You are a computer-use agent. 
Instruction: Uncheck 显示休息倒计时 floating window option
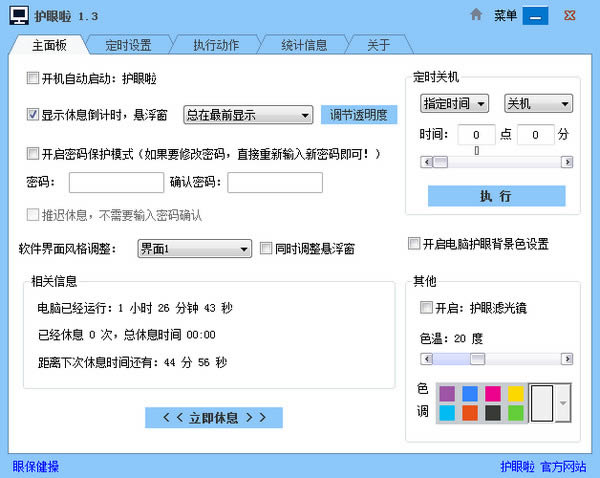[x=33, y=114]
